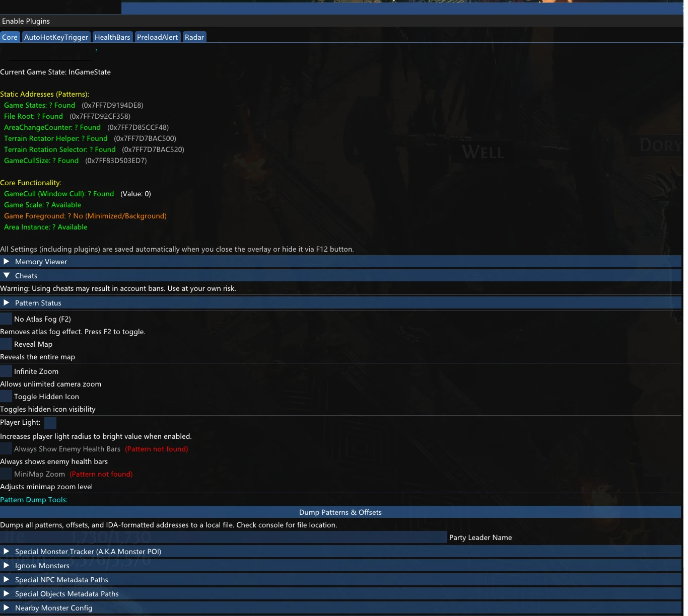Check the Toggle Hidden Icon box
Image resolution: width=688 pixels, height=616 pixels.
click(x=6, y=396)
